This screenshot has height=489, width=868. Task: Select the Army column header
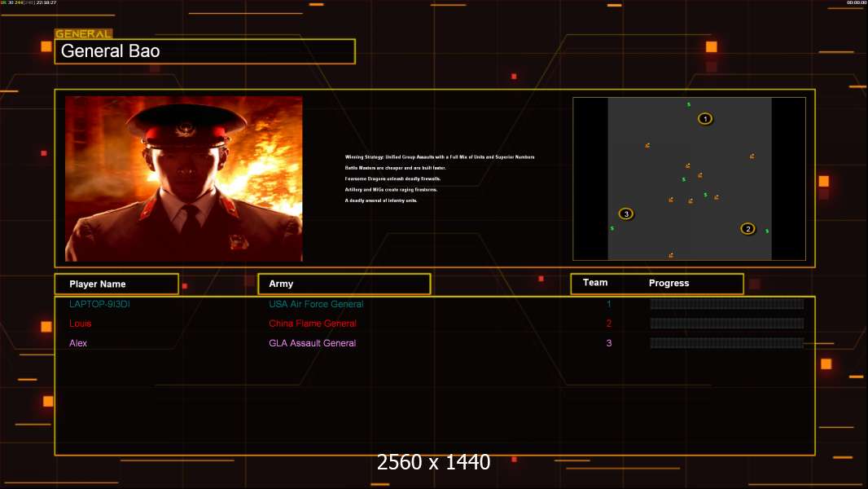pos(344,284)
